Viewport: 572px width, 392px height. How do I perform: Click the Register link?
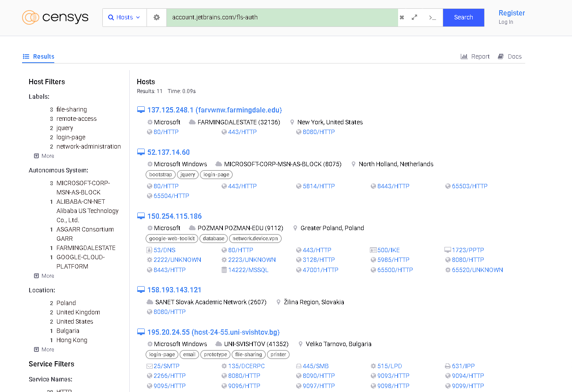coord(512,13)
